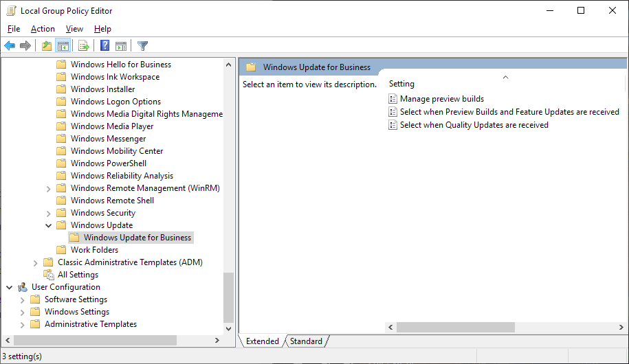The width and height of the screenshot is (629, 364).
Task: Click the Up one level folder icon
Action: (x=47, y=46)
